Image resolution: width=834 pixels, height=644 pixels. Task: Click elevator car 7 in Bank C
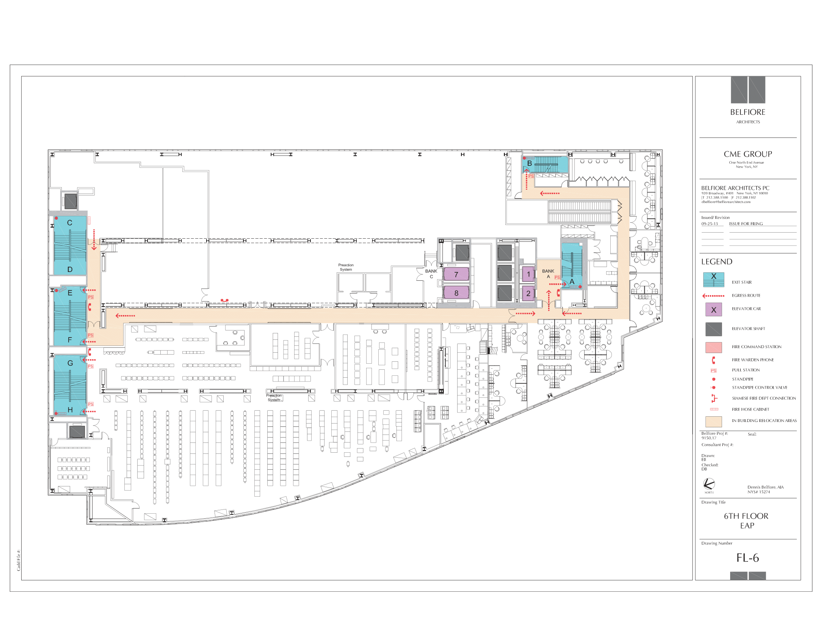click(456, 274)
